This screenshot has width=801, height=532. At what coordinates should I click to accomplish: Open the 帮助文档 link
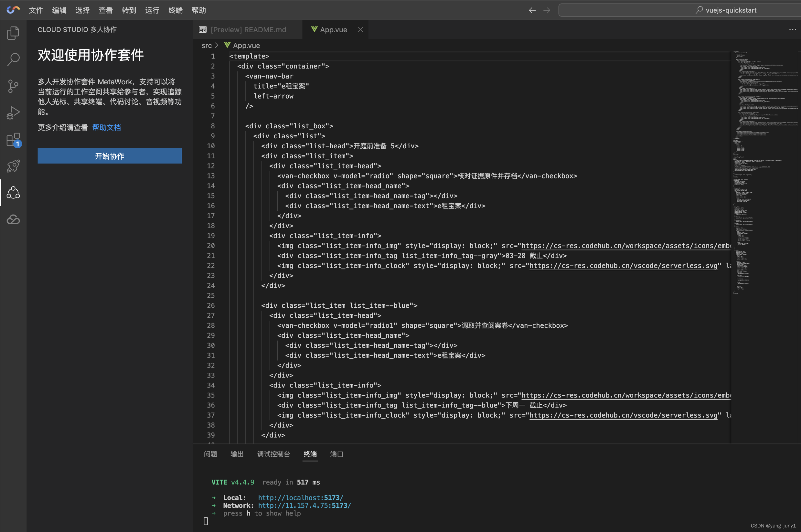click(107, 127)
